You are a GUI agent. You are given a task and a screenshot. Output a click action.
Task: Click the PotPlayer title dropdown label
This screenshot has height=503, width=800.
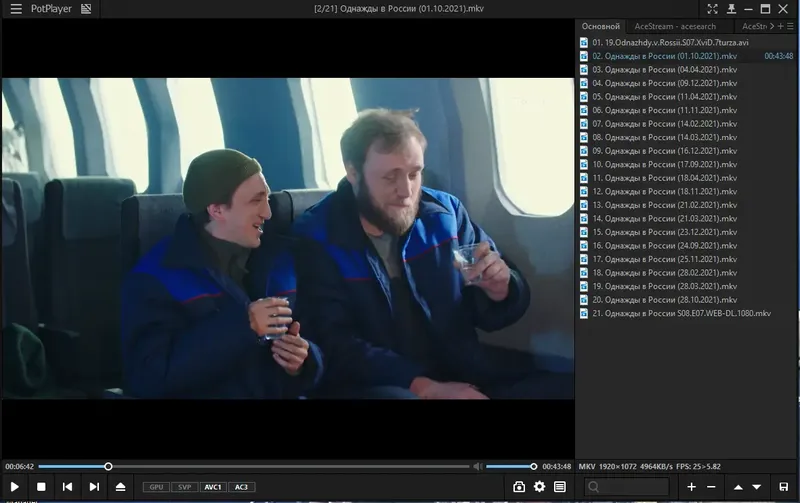(x=51, y=9)
